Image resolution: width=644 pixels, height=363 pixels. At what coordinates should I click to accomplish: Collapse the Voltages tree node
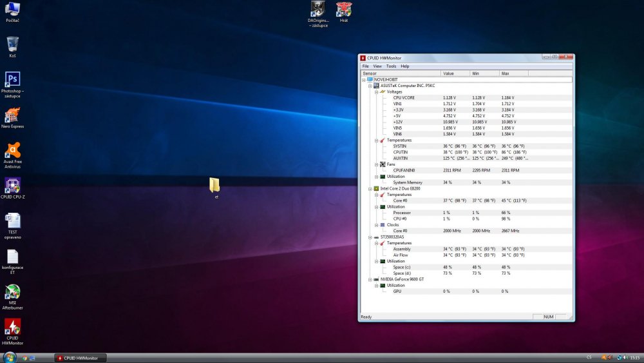click(376, 92)
